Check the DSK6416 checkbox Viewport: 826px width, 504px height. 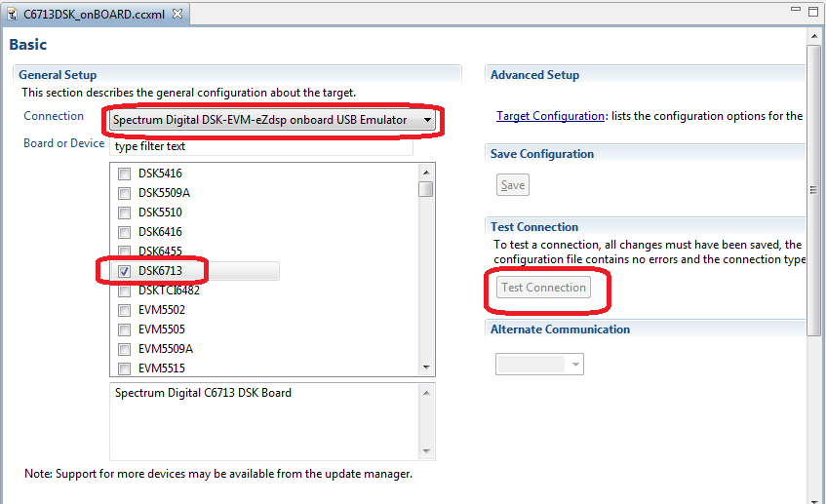click(x=124, y=232)
